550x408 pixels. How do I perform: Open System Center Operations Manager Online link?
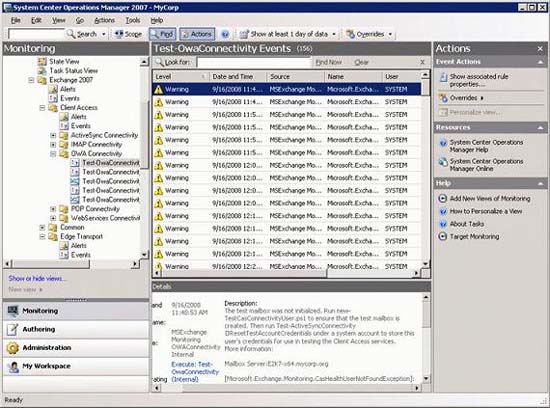tap(486, 165)
